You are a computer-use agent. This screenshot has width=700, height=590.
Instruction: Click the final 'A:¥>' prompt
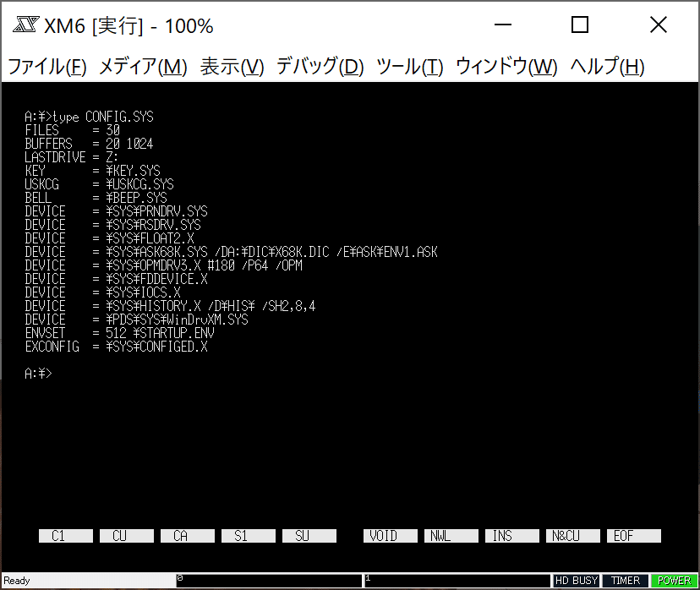pyautogui.click(x=38, y=374)
